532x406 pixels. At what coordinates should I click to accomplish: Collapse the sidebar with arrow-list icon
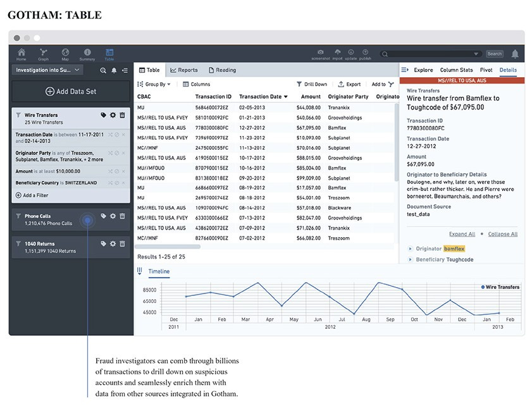(x=125, y=70)
